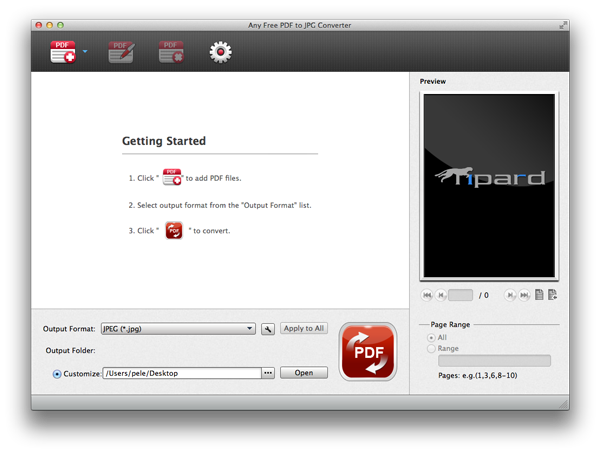
Task: Click the preview page number field
Action: tap(460, 295)
